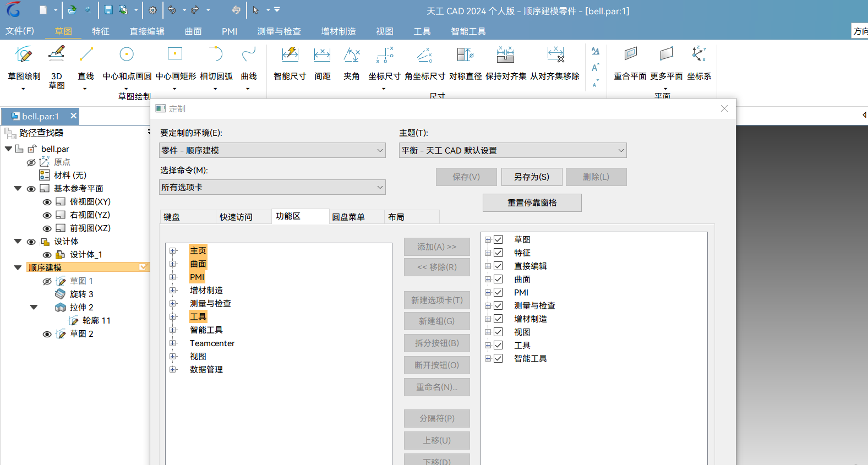The width and height of the screenshot is (868, 465).
Task: Select the 相切圆弧 tangent arc tool
Action: (216, 54)
